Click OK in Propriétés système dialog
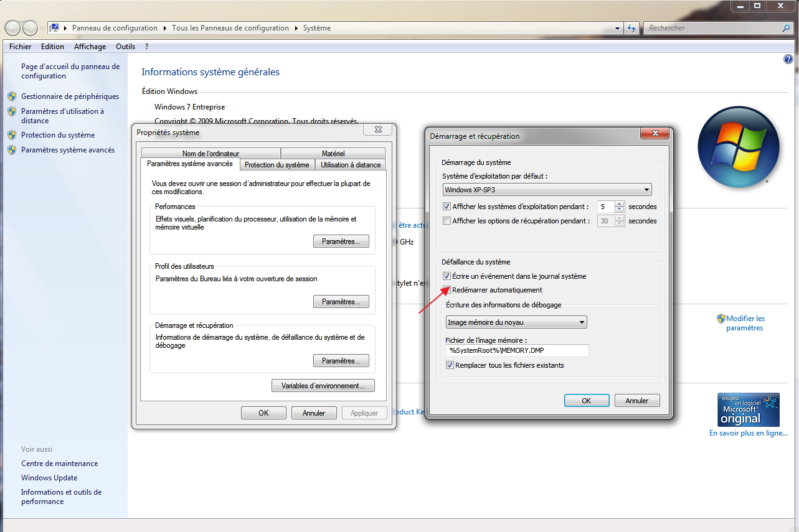The height and width of the screenshot is (532, 799). pyautogui.click(x=263, y=413)
